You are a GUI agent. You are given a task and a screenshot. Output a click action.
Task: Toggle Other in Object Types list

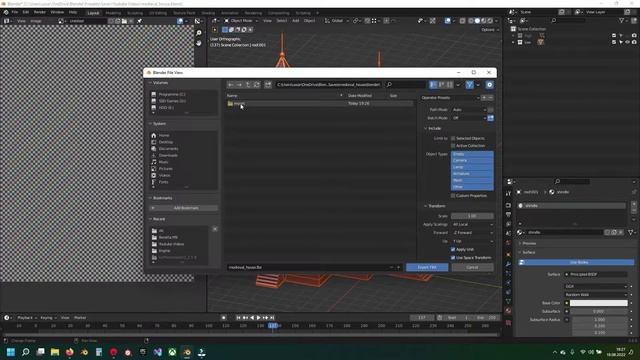472,187
